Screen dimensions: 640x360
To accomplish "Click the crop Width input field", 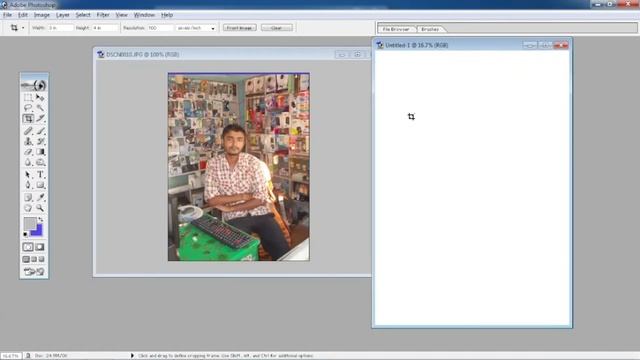I will (60, 28).
